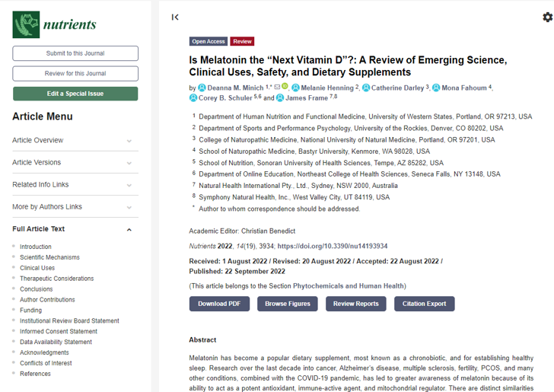Click the Nutrients journal logo

click(55, 24)
